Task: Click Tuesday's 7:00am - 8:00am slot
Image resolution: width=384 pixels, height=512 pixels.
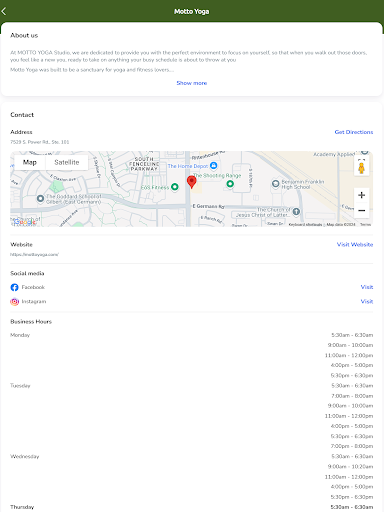Action: point(352,396)
